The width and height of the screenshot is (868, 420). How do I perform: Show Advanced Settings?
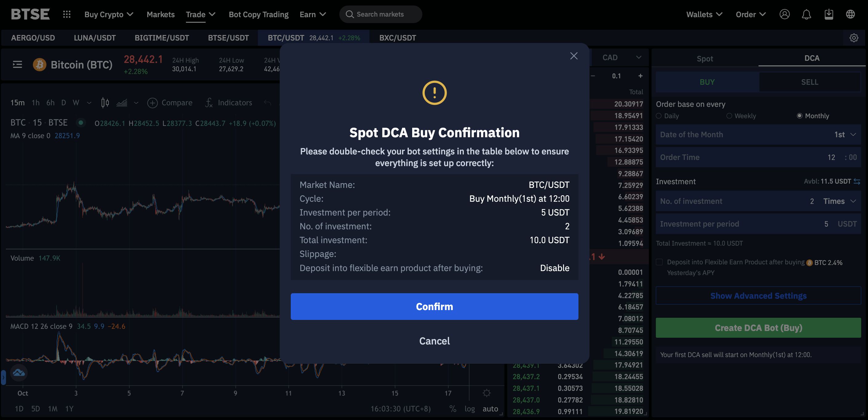(x=758, y=295)
